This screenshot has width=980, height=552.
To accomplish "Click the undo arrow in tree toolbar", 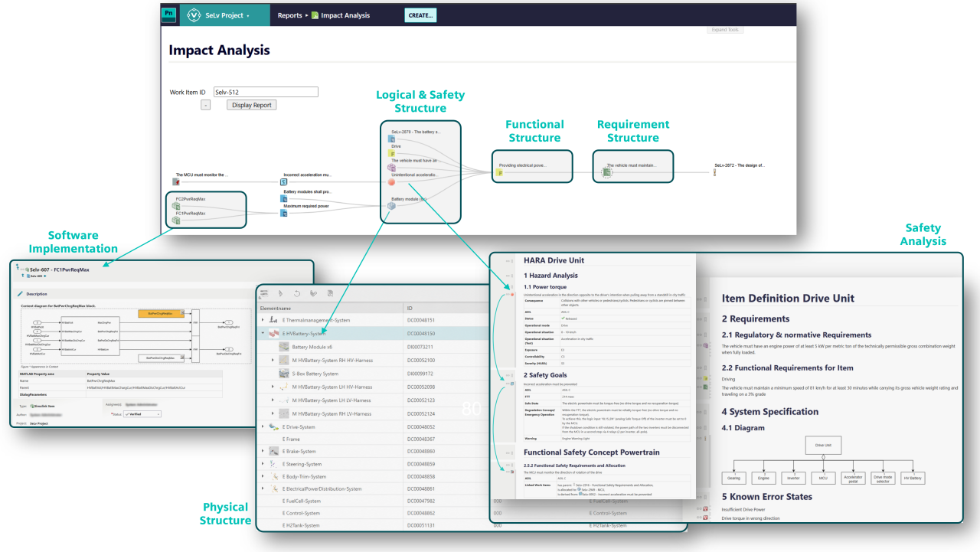I will tap(296, 292).
